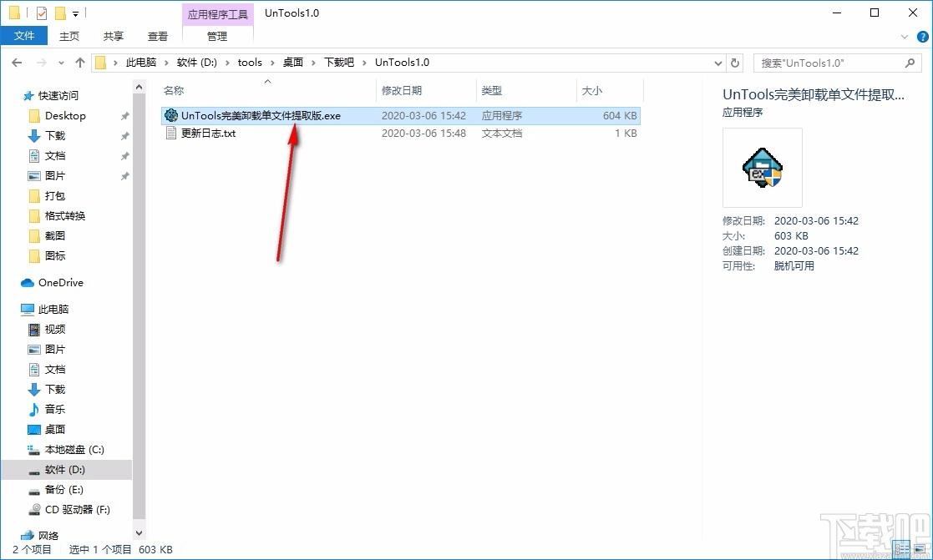933x560 pixels.
Task: Click the search magnifier icon
Action: tap(910, 63)
